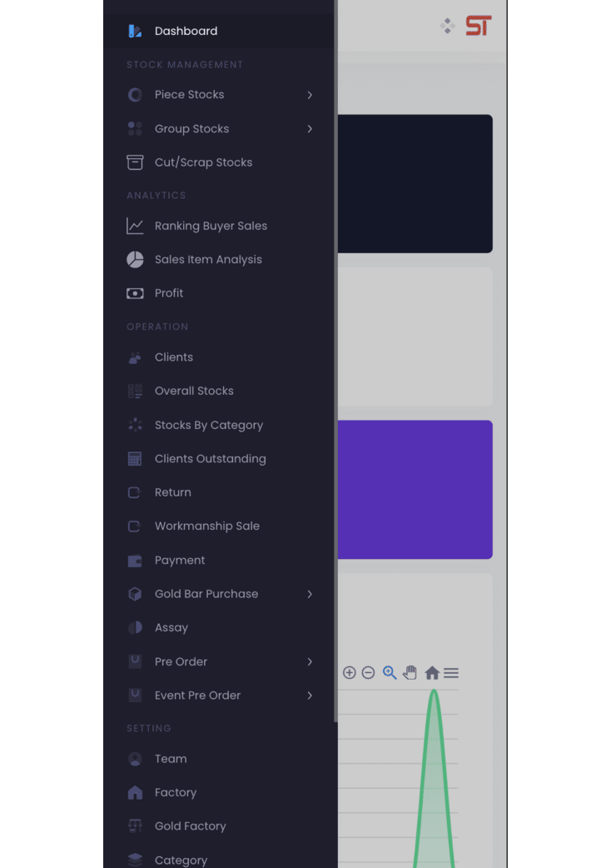Expand the Group Stocks chevron
Screen dimensions: 611x868
pyautogui.click(x=310, y=129)
